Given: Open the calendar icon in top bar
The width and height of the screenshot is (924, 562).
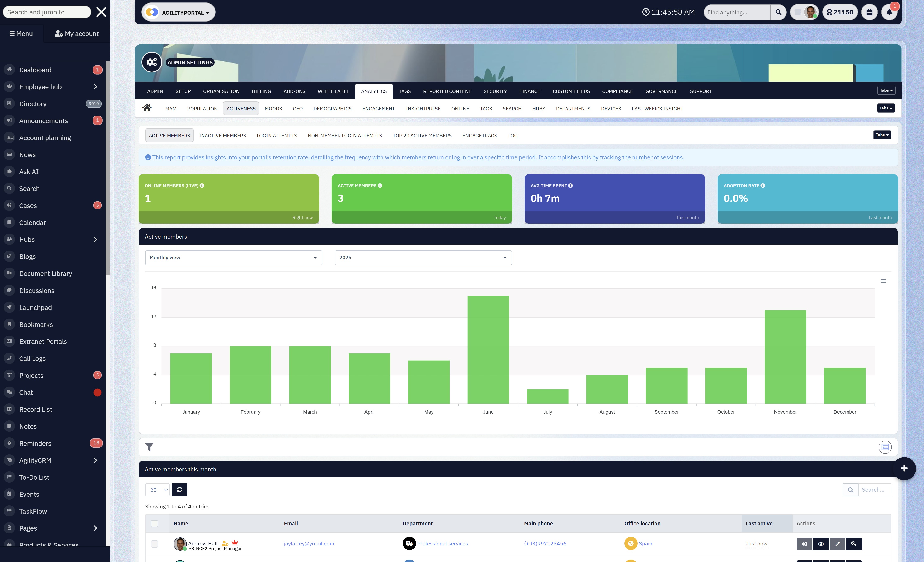Looking at the screenshot, I should pyautogui.click(x=869, y=12).
